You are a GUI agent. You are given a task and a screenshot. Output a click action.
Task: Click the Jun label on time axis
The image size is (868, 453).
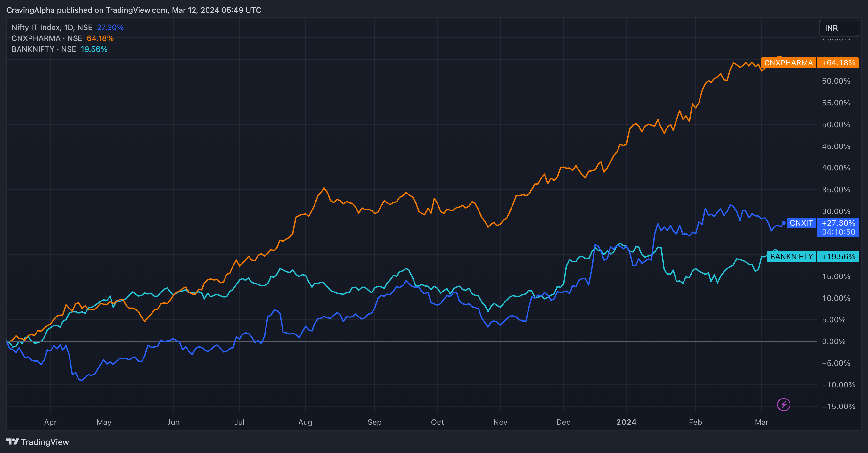click(x=173, y=422)
